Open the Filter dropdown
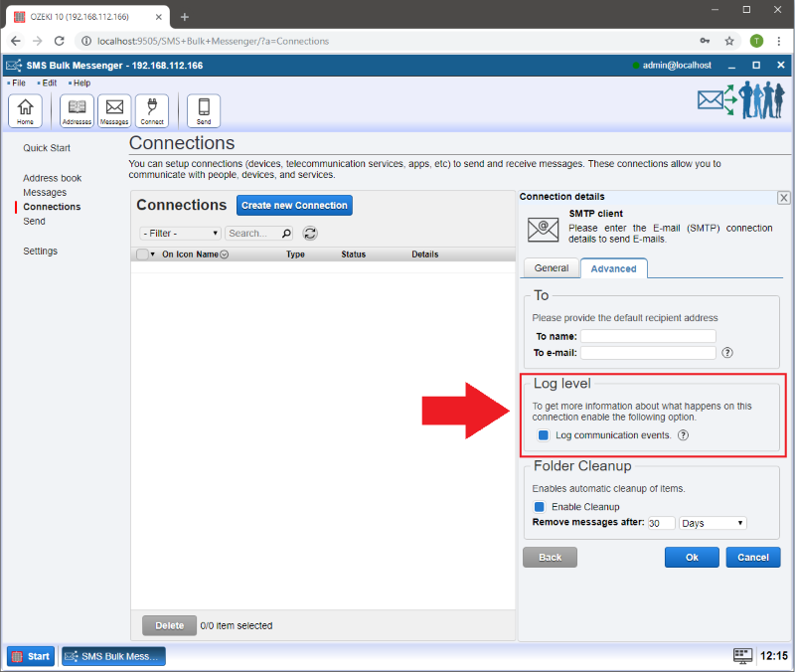The height and width of the screenshot is (672, 795). [x=180, y=234]
